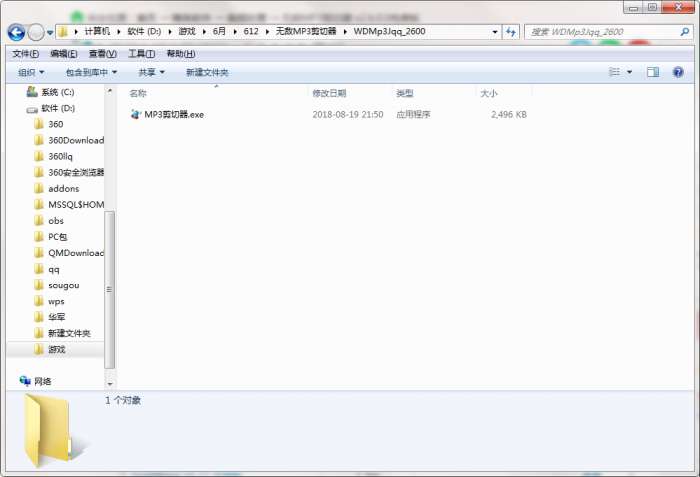Select the 360Download folder

click(x=69, y=140)
